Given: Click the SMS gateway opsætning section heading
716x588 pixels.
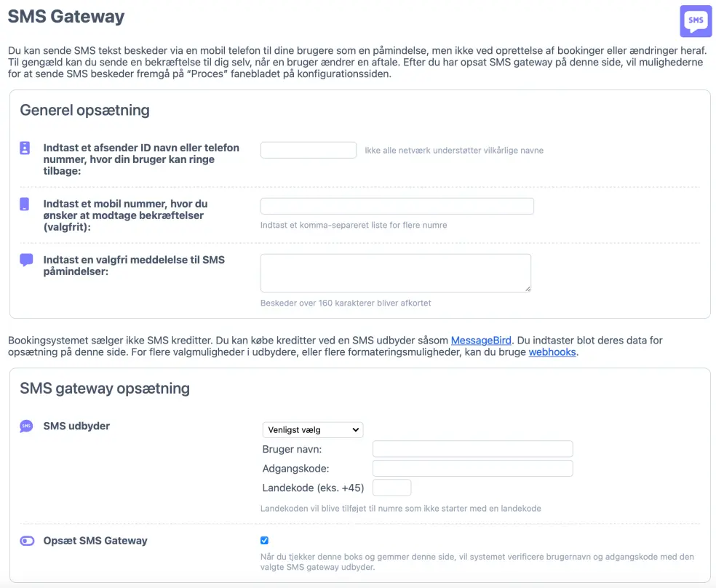Looking at the screenshot, I should coord(105,388).
